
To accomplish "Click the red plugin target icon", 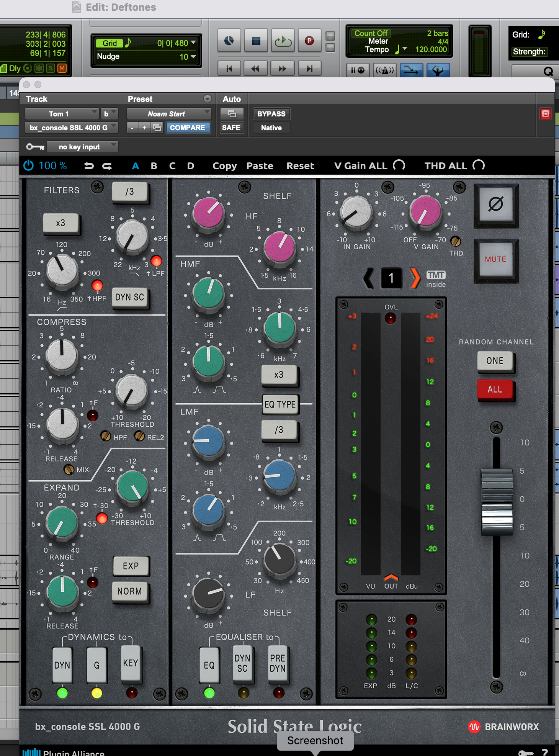I will point(545,114).
